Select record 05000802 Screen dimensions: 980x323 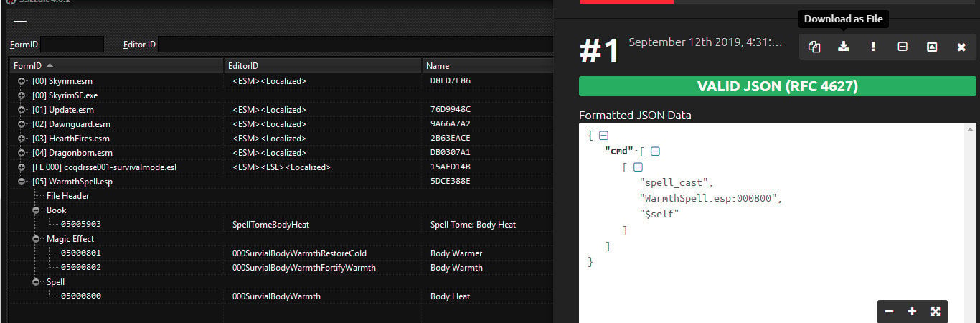tap(81, 268)
